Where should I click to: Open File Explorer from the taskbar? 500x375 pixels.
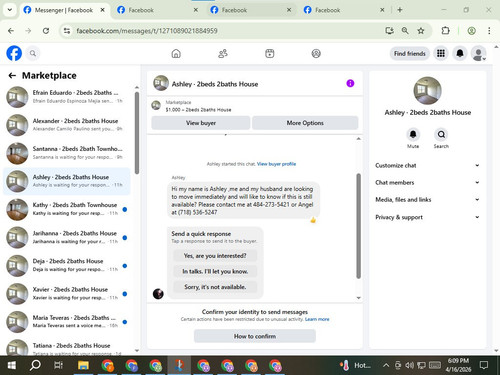(83, 366)
